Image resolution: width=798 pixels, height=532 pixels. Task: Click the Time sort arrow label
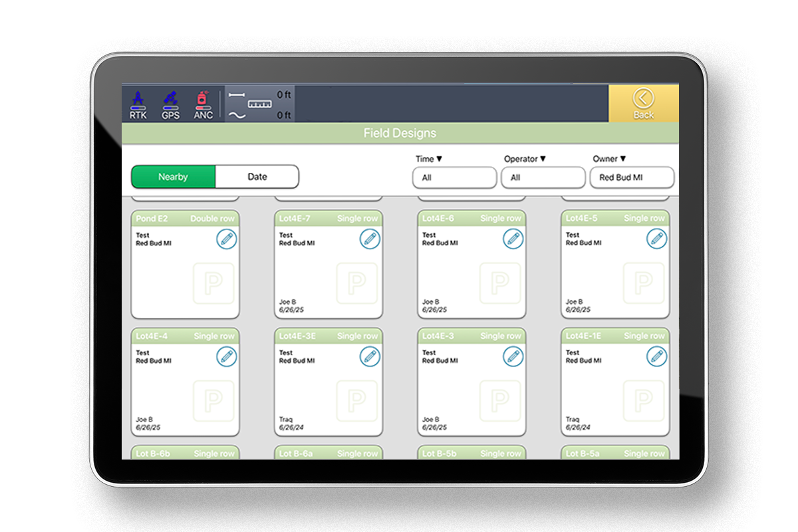tap(429, 159)
